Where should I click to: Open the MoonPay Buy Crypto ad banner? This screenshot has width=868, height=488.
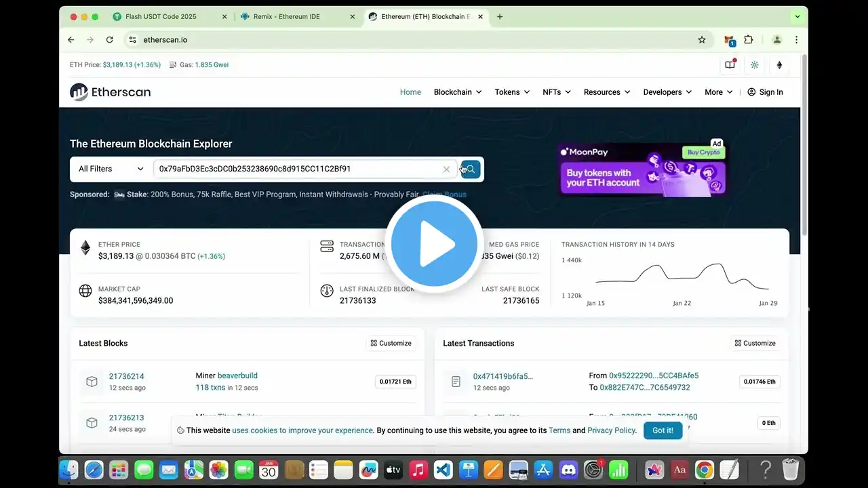click(x=642, y=169)
